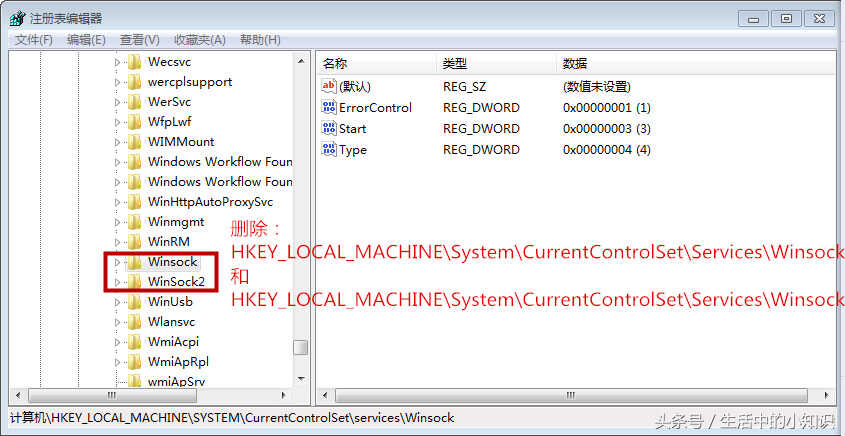This screenshot has height=436, width=845.
Task: Open the 查看(V) menu
Action: click(140, 39)
